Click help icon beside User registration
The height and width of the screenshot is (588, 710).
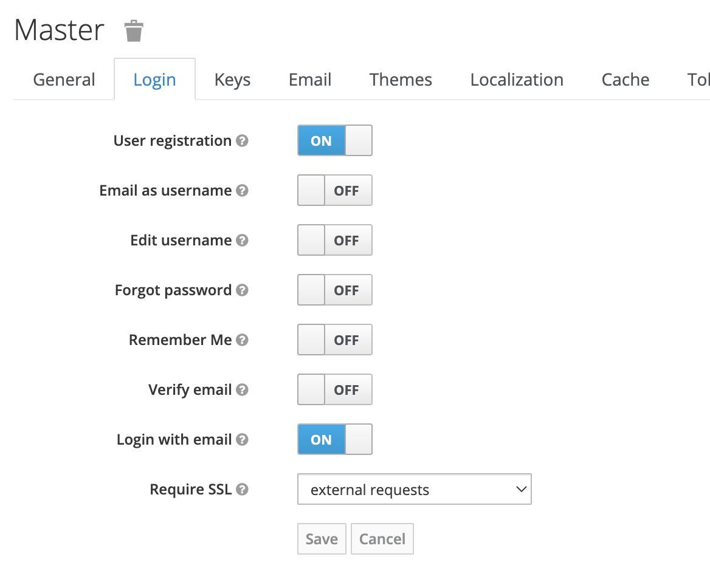click(242, 141)
